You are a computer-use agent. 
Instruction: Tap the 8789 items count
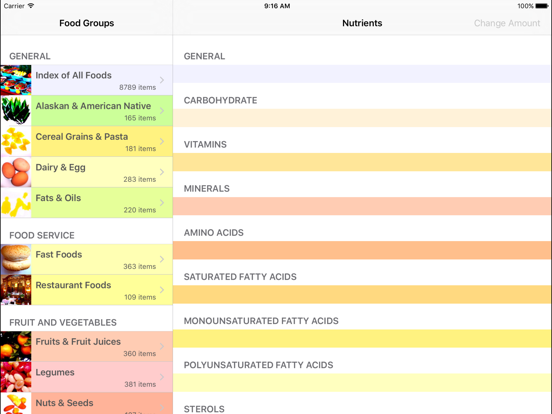[x=137, y=87]
